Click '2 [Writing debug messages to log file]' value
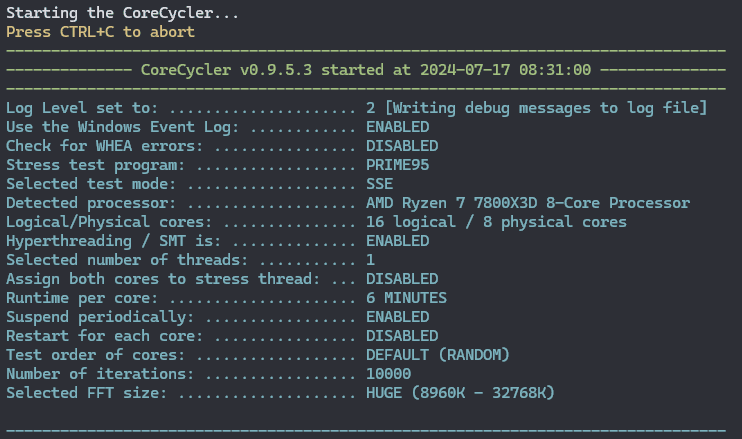Image resolution: width=742 pixels, height=439 pixels. (537, 108)
